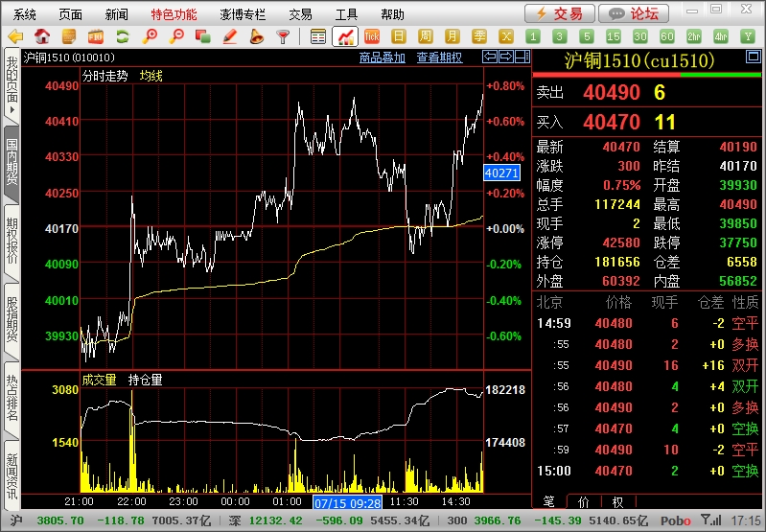Switch to the 权 tab

coord(618,501)
